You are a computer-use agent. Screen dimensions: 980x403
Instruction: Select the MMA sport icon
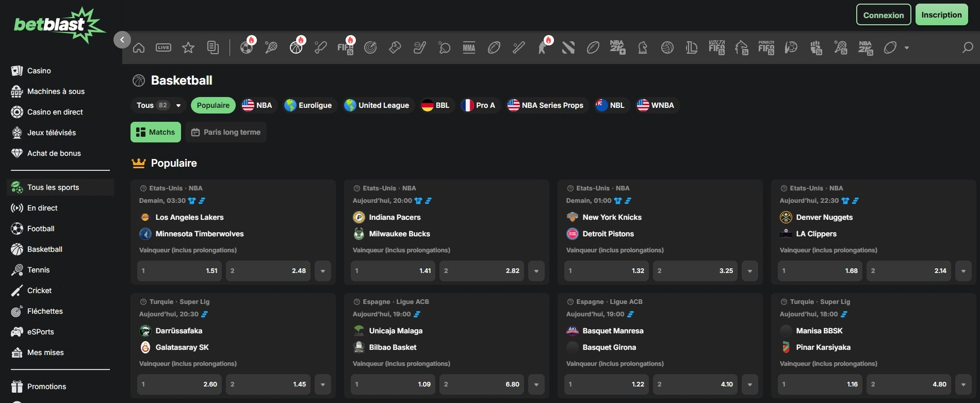tap(469, 48)
